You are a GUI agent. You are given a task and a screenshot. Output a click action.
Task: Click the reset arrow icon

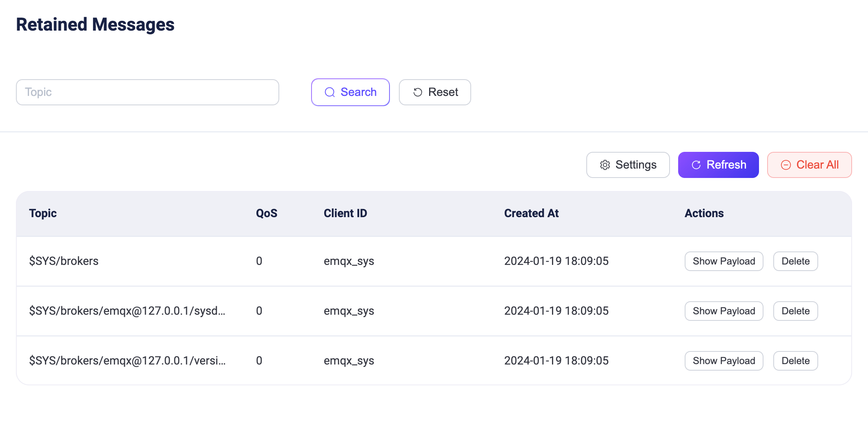pyautogui.click(x=417, y=92)
